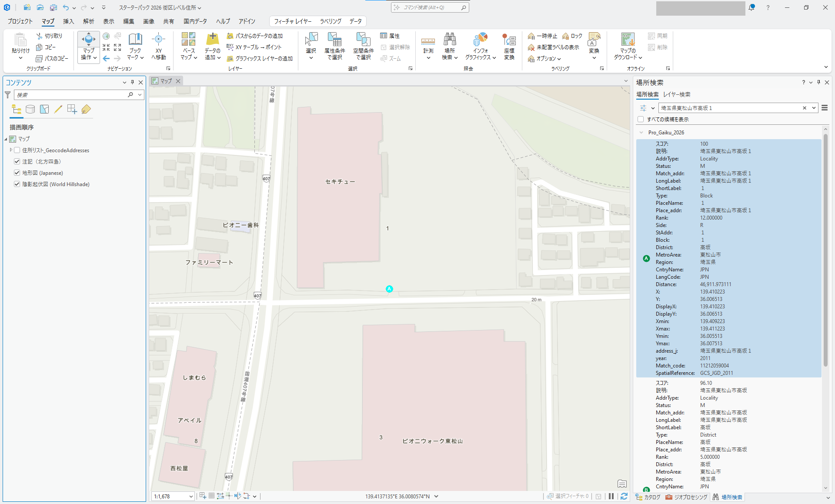Open the map scale 1:1,678 dropdown

(191, 496)
